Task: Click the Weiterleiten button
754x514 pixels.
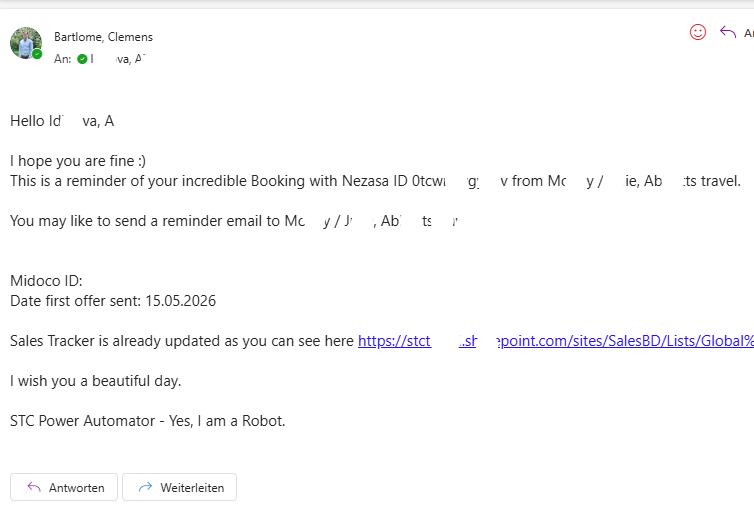Action: [179, 487]
